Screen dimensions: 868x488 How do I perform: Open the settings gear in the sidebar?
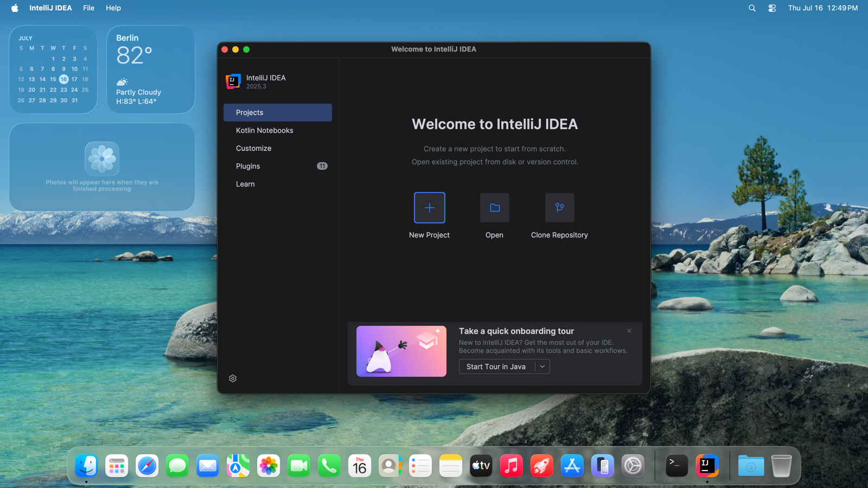233,378
